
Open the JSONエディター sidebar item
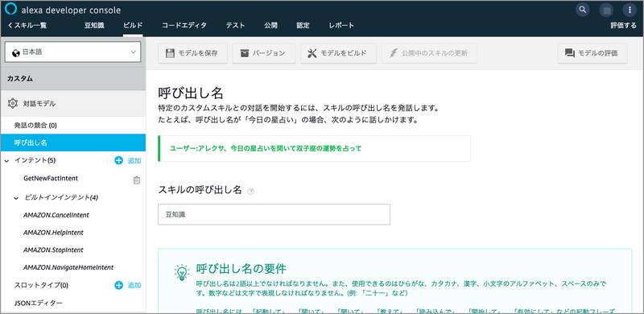(x=38, y=303)
